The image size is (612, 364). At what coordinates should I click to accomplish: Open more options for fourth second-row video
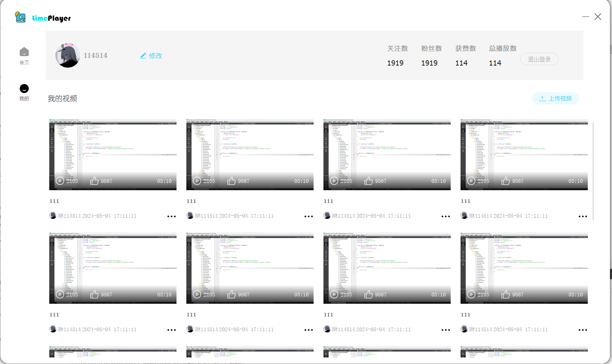(x=583, y=330)
